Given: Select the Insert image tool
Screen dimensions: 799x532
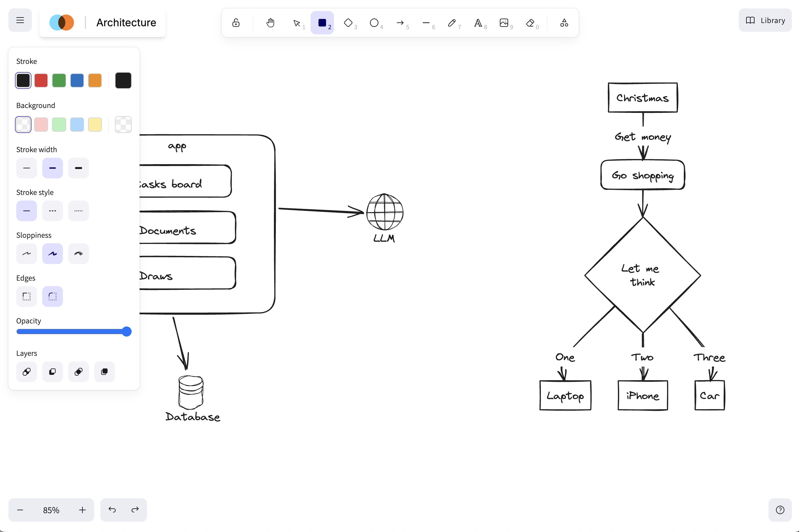Looking at the screenshot, I should (504, 23).
